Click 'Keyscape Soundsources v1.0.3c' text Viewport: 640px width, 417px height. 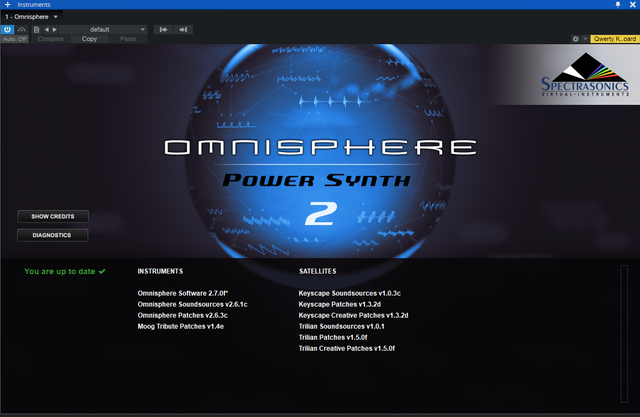[x=349, y=293]
